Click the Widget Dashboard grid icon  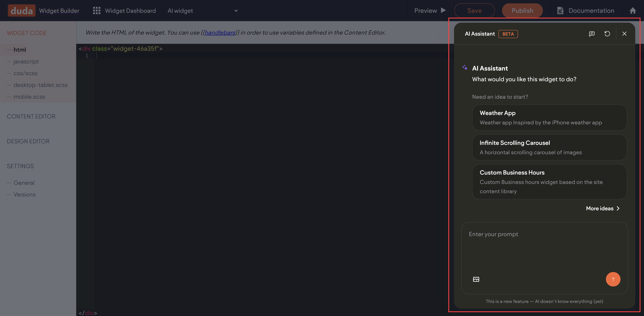pos(96,11)
